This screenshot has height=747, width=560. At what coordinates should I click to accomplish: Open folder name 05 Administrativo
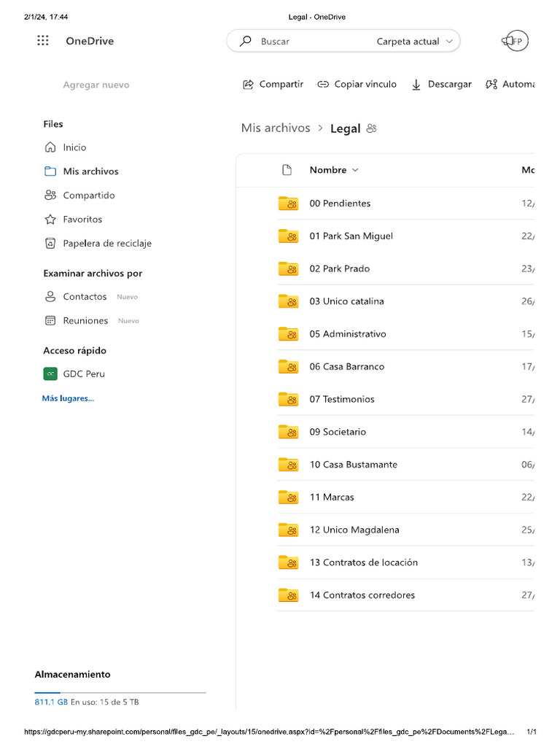pyautogui.click(x=348, y=334)
